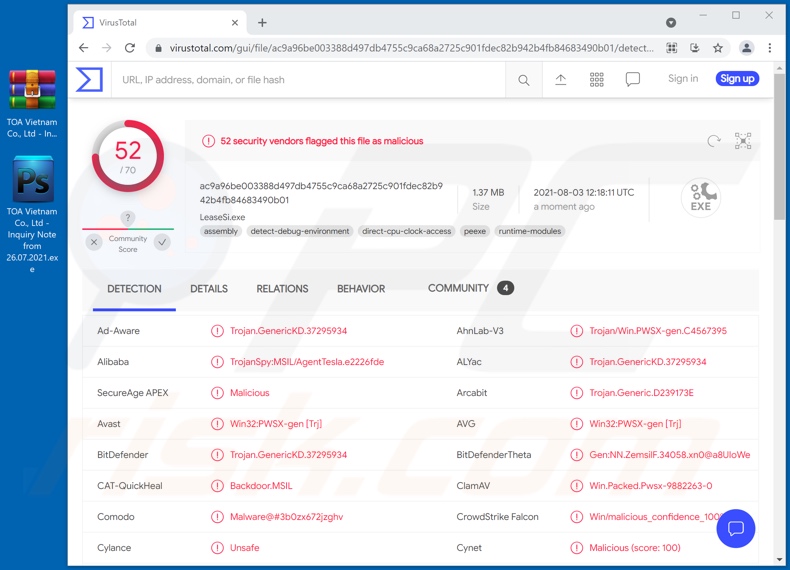Open Chrome three-dot menu
This screenshot has width=790, height=570.
[769, 48]
